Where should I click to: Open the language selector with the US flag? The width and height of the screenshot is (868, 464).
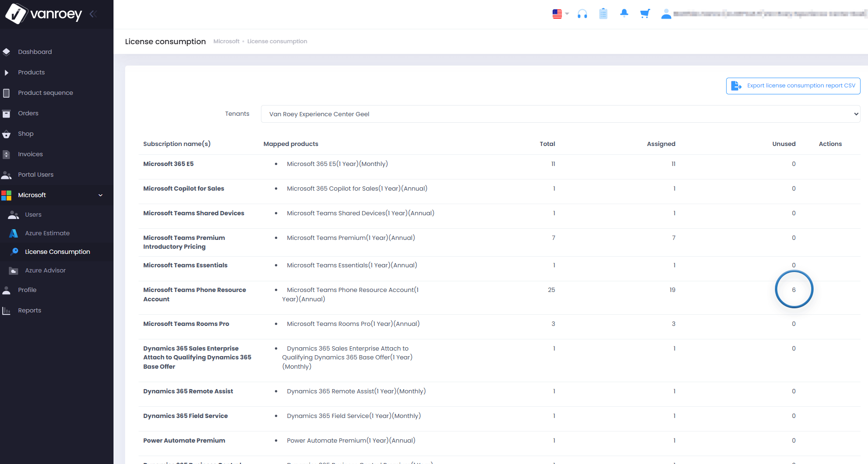561,14
